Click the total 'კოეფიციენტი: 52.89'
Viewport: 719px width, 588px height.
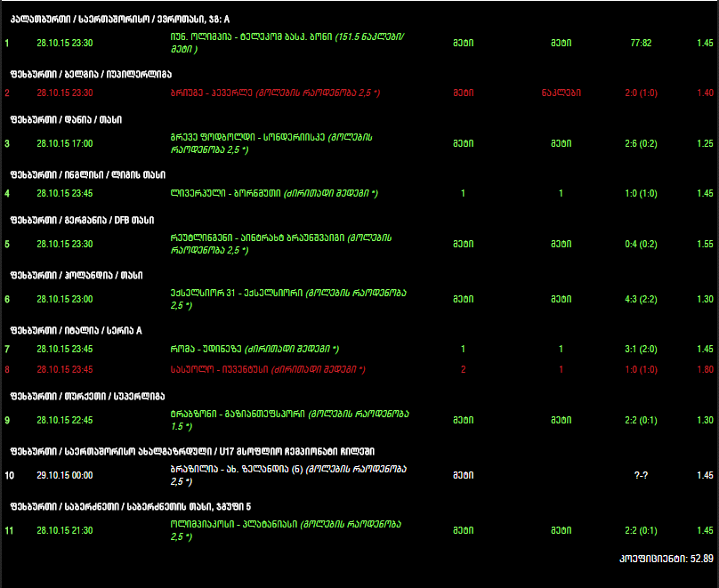pyautogui.click(x=666, y=559)
